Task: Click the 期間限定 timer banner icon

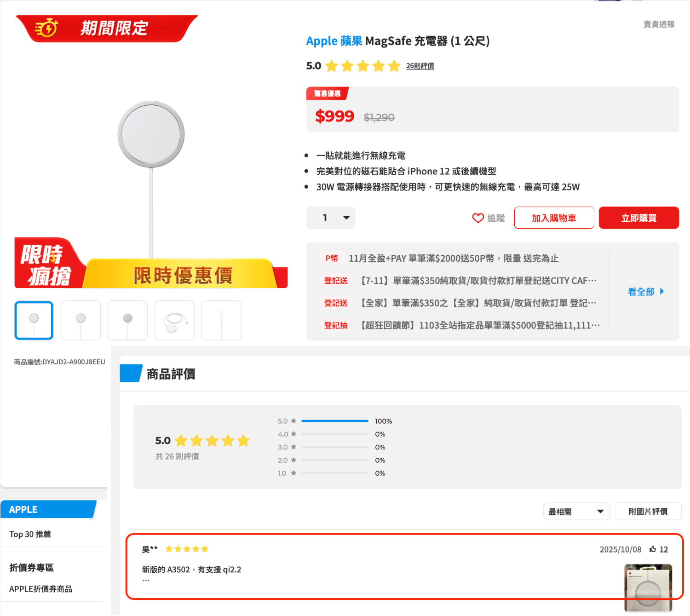Action: [x=46, y=28]
